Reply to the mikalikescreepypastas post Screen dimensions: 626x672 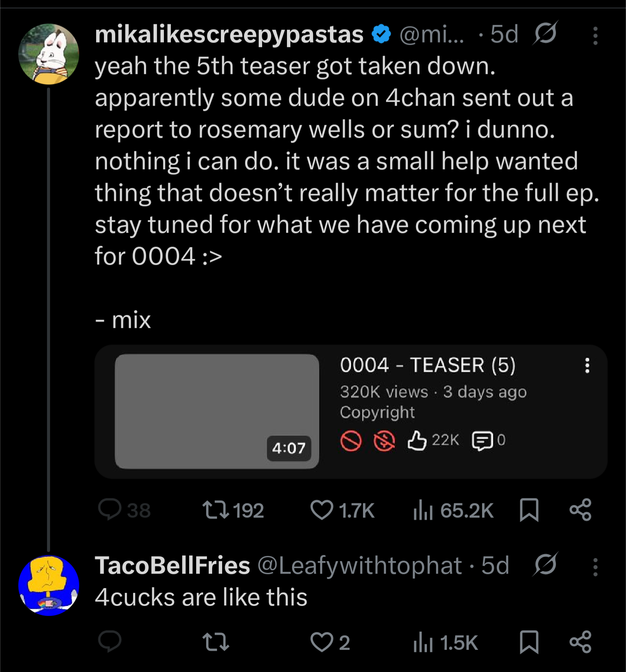pos(110,510)
